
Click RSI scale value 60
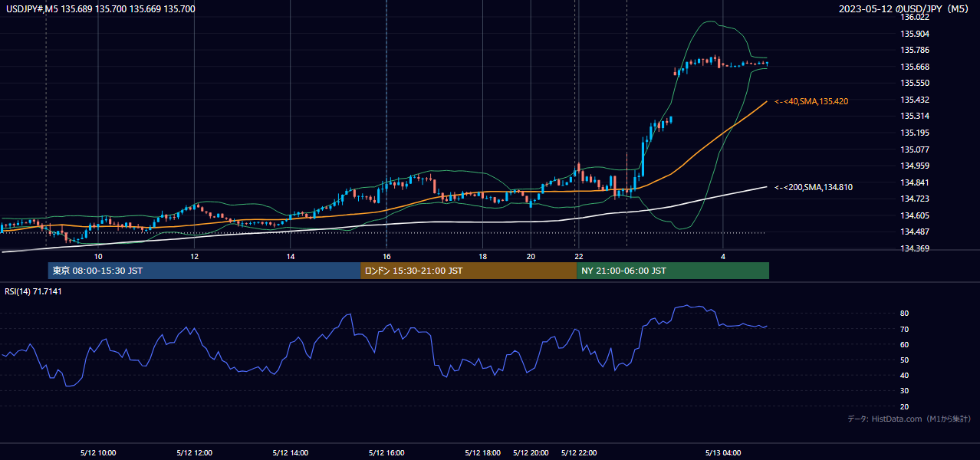coord(905,345)
